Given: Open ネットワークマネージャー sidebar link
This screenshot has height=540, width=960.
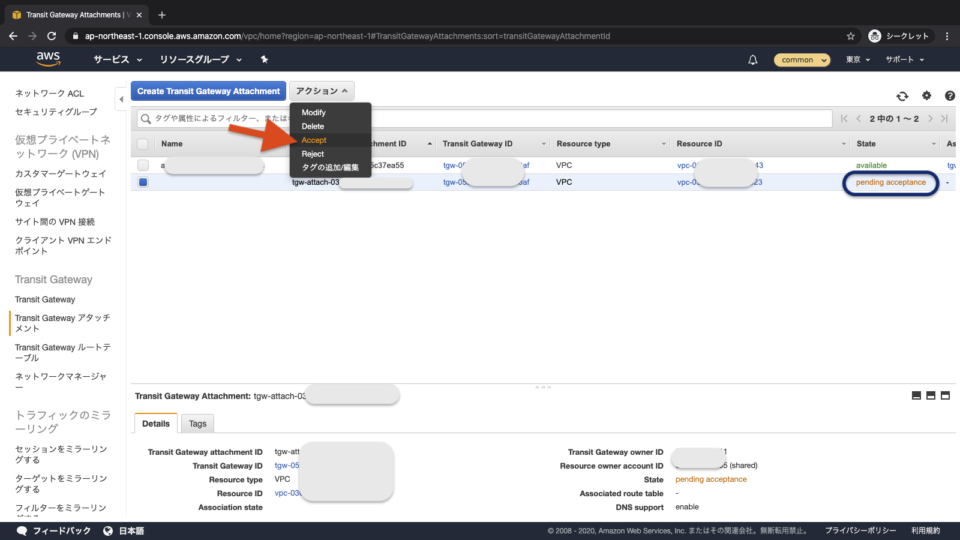Looking at the screenshot, I should tap(61, 381).
